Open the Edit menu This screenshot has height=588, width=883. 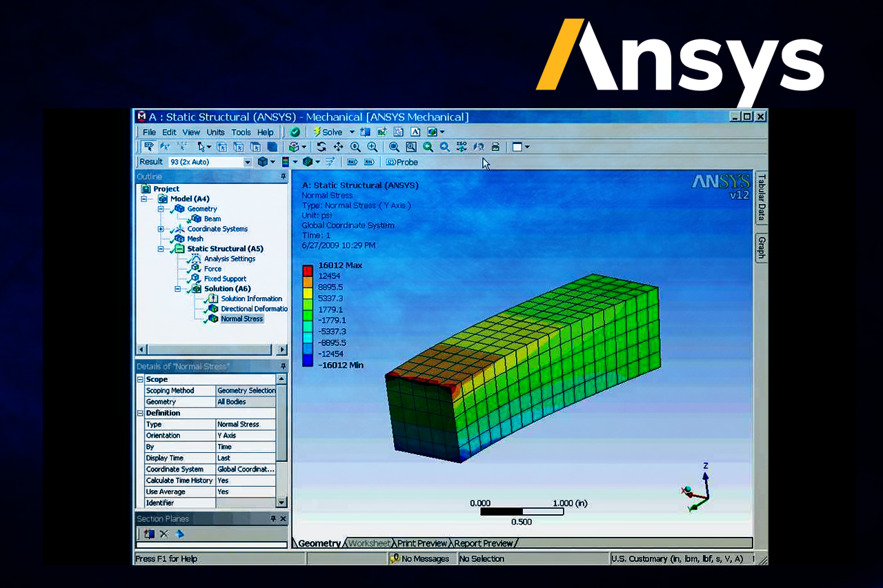tap(169, 132)
